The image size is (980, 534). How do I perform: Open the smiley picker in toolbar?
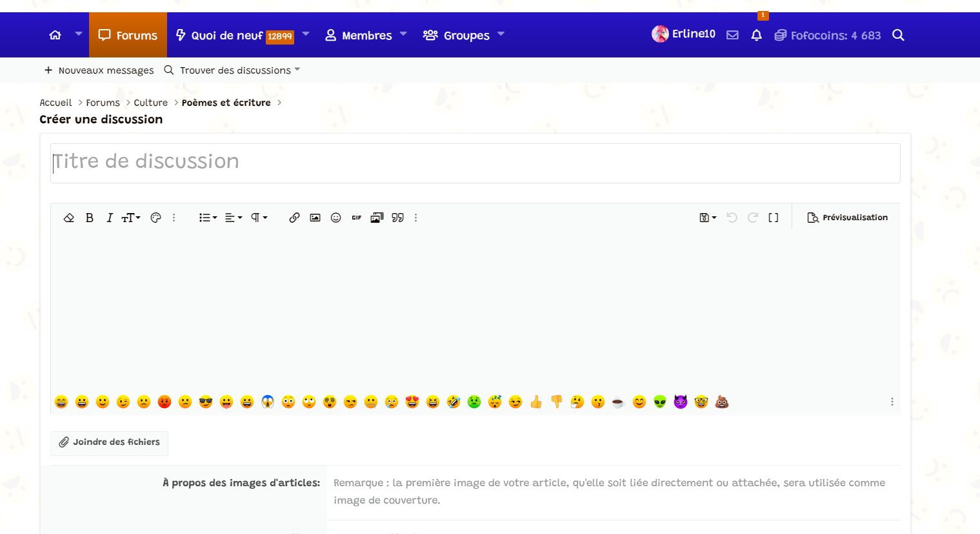pyautogui.click(x=335, y=218)
